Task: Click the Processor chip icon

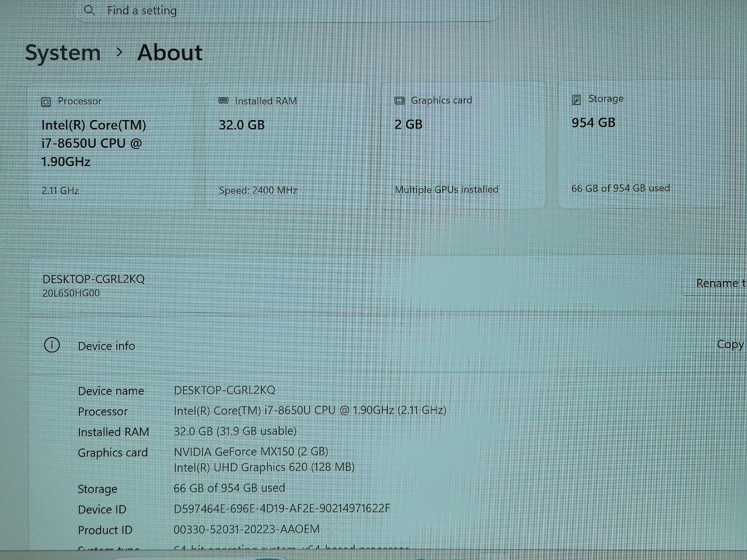Action: [x=46, y=102]
